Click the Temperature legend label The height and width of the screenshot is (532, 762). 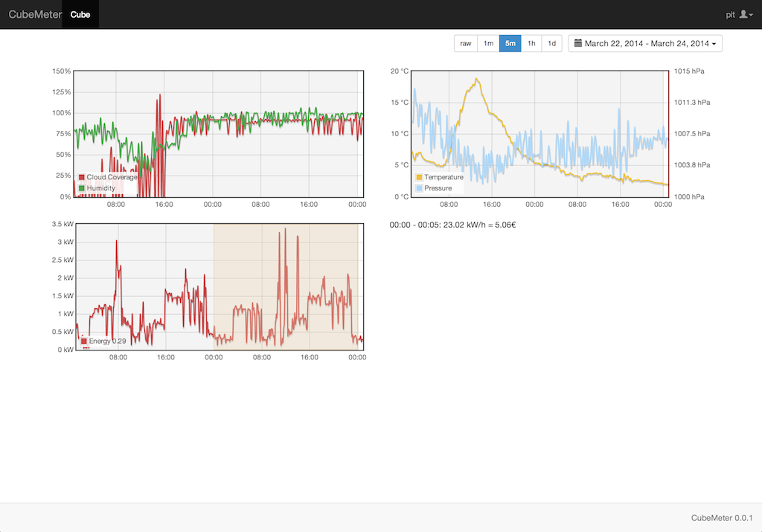444,177
